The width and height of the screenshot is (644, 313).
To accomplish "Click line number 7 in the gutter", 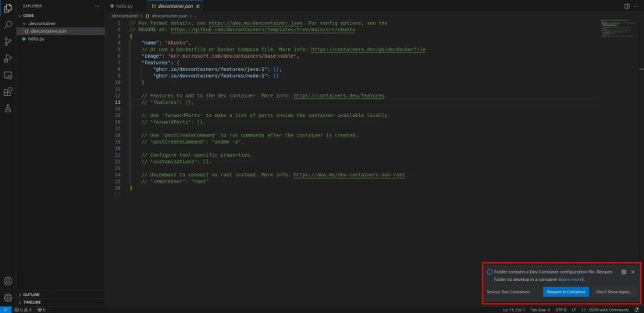I will (x=119, y=62).
